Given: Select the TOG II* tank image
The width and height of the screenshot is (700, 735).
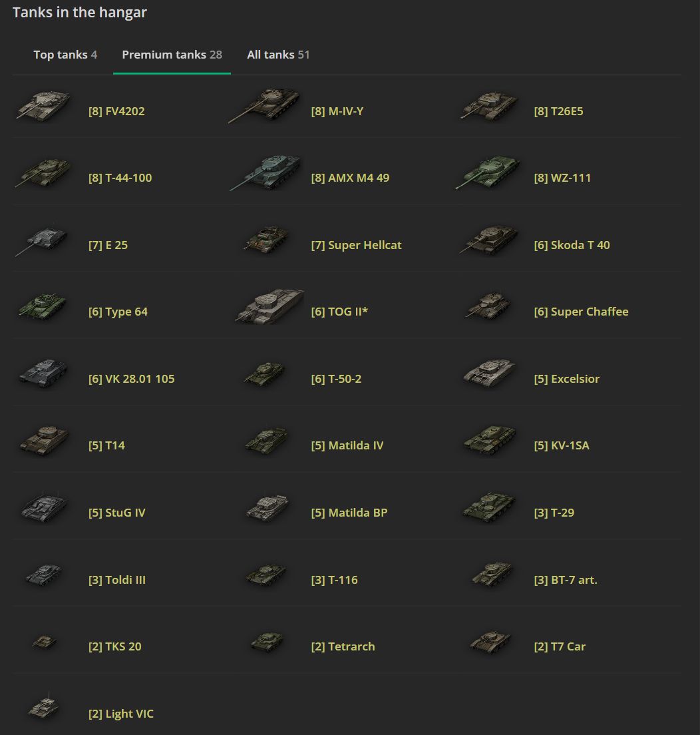Looking at the screenshot, I should tap(269, 307).
